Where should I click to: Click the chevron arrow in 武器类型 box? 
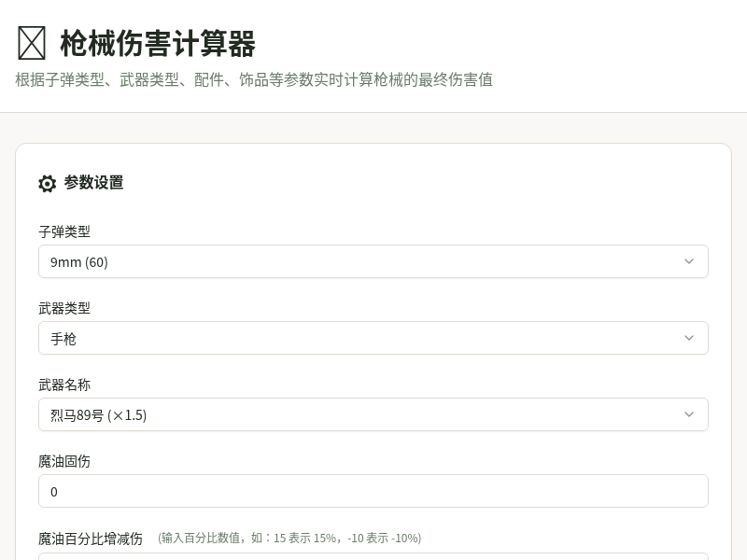[689, 338]
